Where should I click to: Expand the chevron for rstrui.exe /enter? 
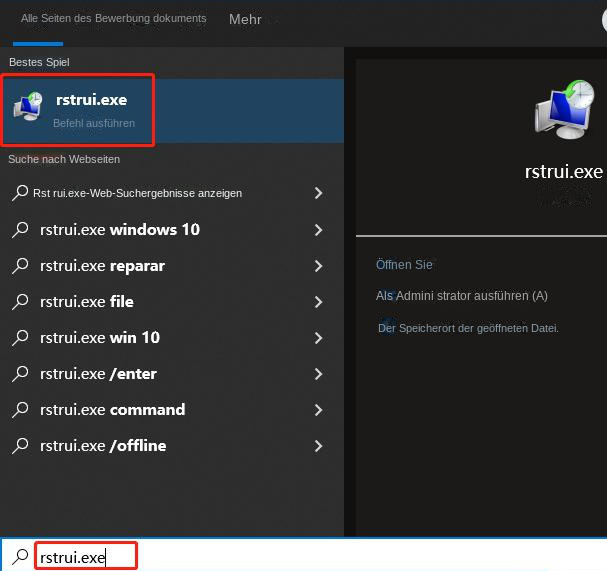point(318,374)
